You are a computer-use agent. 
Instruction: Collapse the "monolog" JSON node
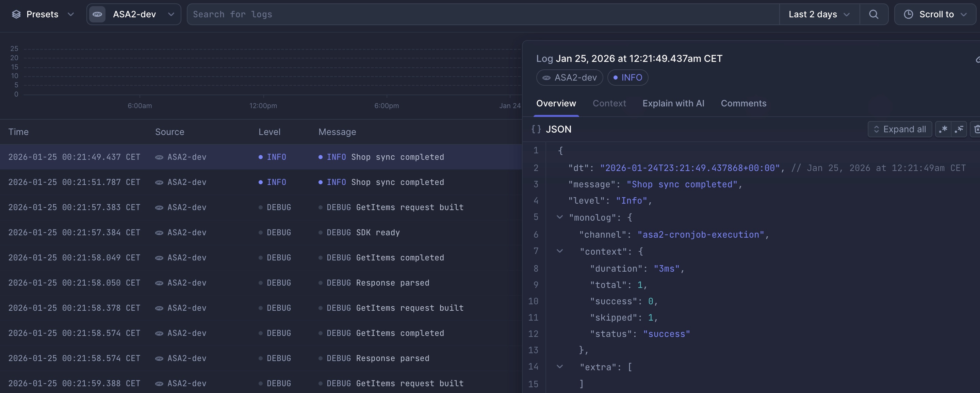click(x=560, y=217)
